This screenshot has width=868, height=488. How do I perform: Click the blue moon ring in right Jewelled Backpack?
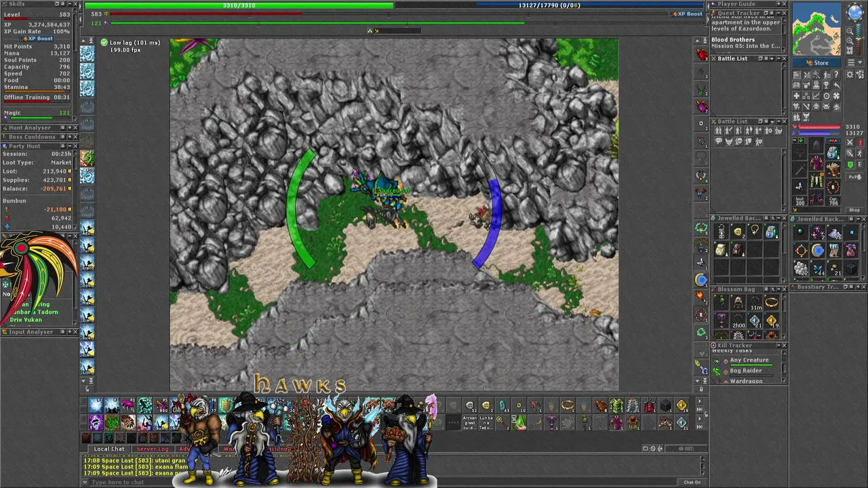[818, 250]
